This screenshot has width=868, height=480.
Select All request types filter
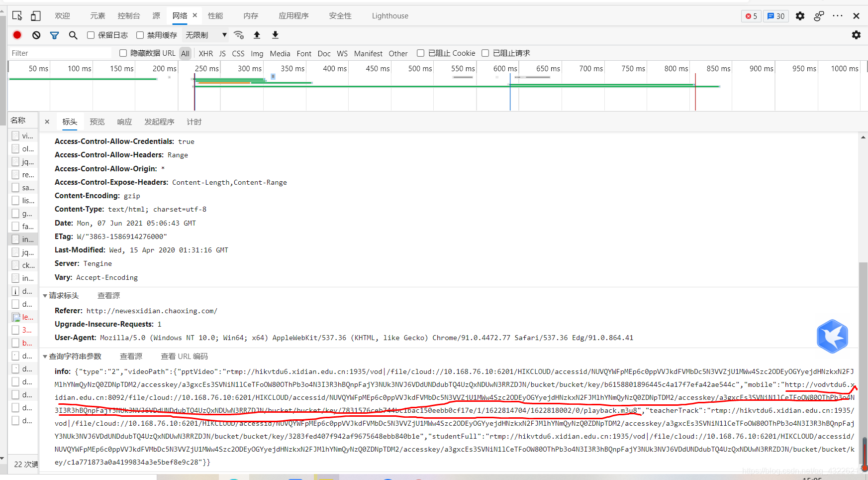click(x=185, y=53)
